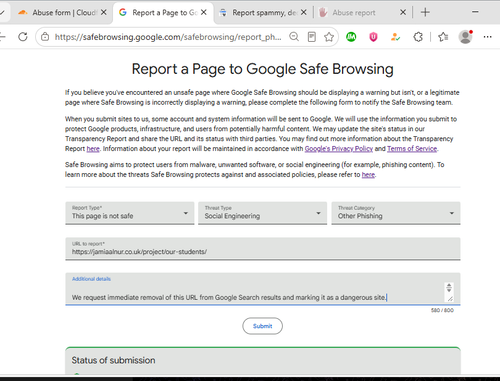
Task: Close the Abuse form Cloudflare tab
Action: coord(104,12)
